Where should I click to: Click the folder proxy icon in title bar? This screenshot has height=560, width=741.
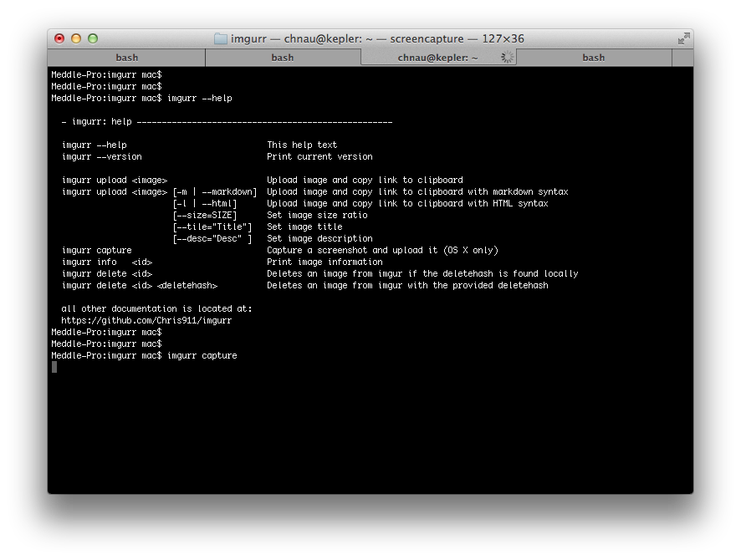[220, 38]
